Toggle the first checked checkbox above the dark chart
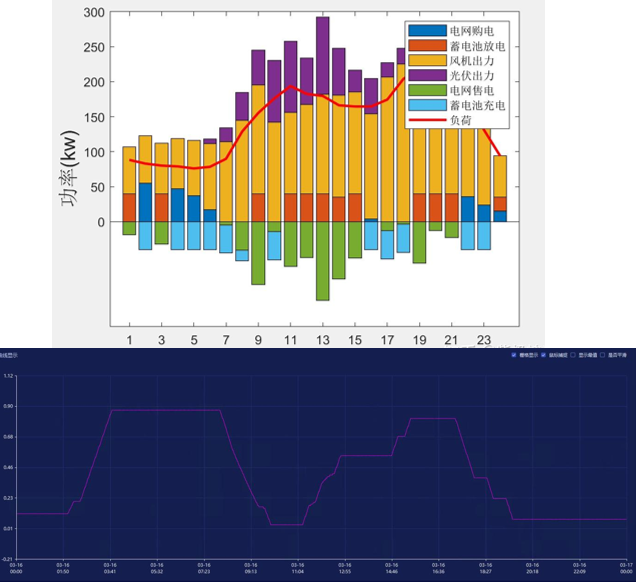 514,355
